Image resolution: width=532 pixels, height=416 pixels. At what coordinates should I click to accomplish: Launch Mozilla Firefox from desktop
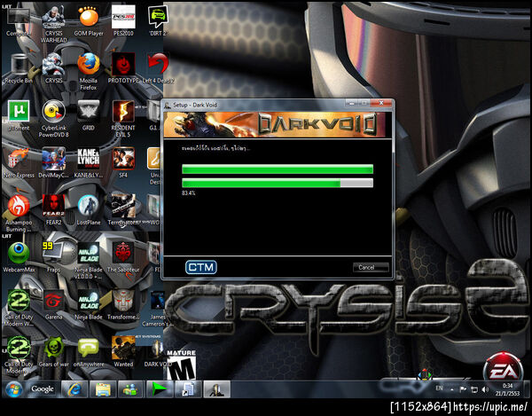(89, 71)
